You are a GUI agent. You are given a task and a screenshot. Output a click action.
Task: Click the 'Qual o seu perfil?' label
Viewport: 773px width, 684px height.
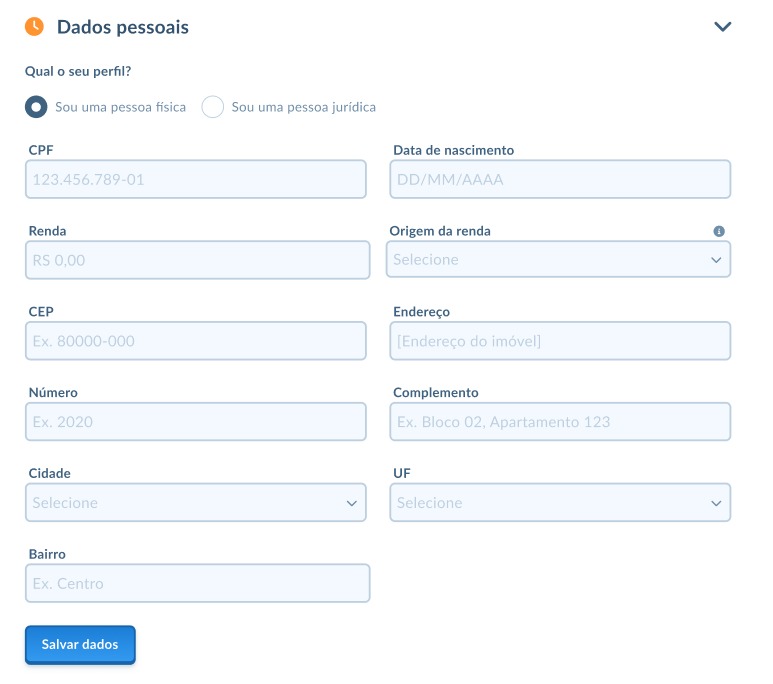click(x=78, y=72)
